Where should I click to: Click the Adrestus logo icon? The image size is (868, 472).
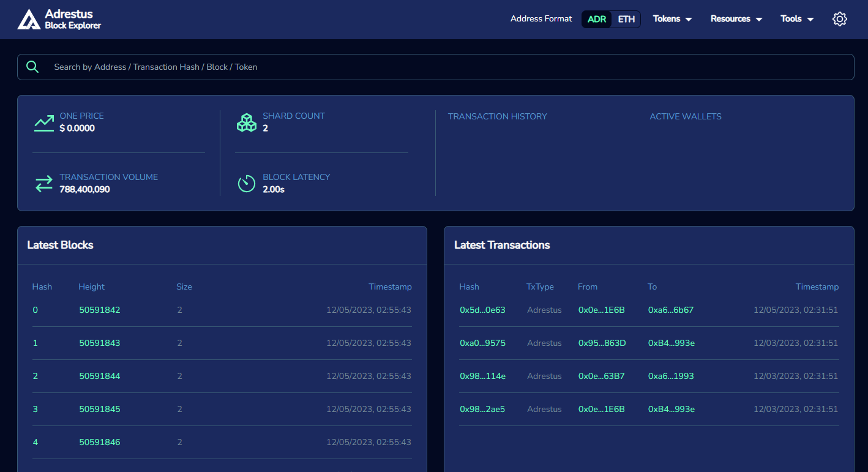(28, 19)
